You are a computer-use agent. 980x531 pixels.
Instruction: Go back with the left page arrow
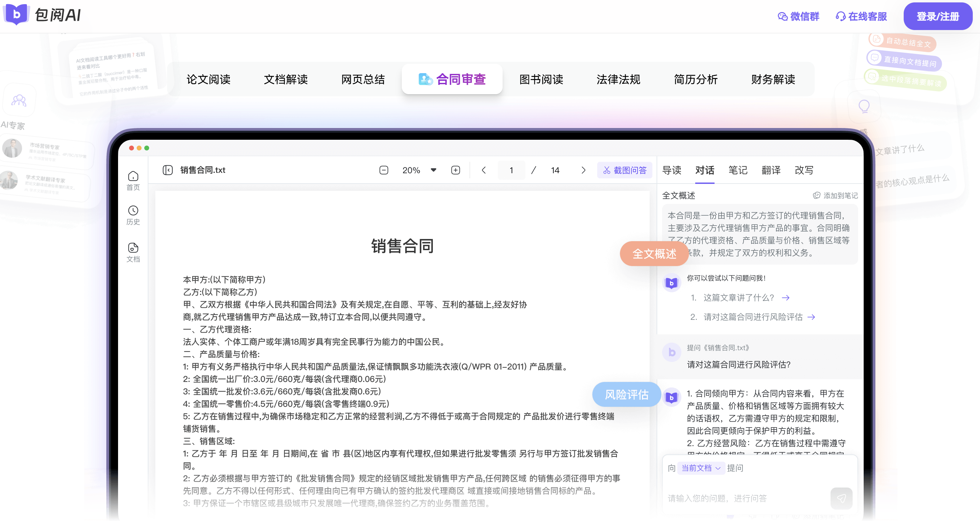(x=484, y=170)
